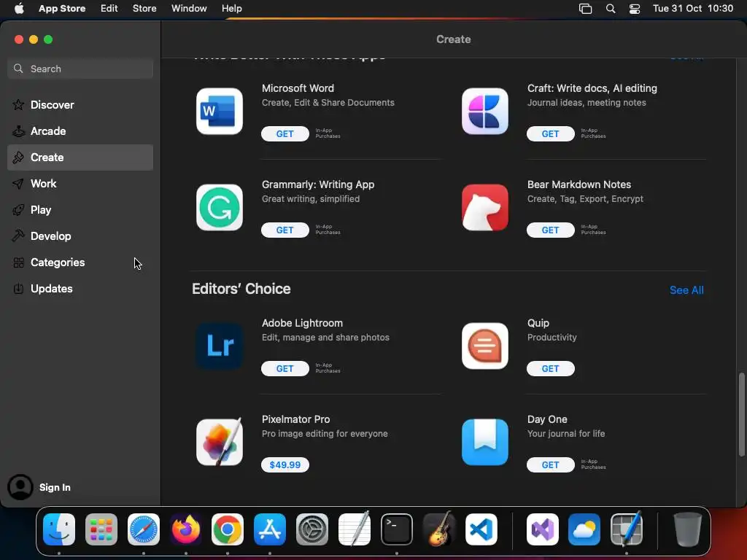The image size is (747, 560).
Task: Open the Grammarly: Writing App title text
Action: click(x=318, y=184)
